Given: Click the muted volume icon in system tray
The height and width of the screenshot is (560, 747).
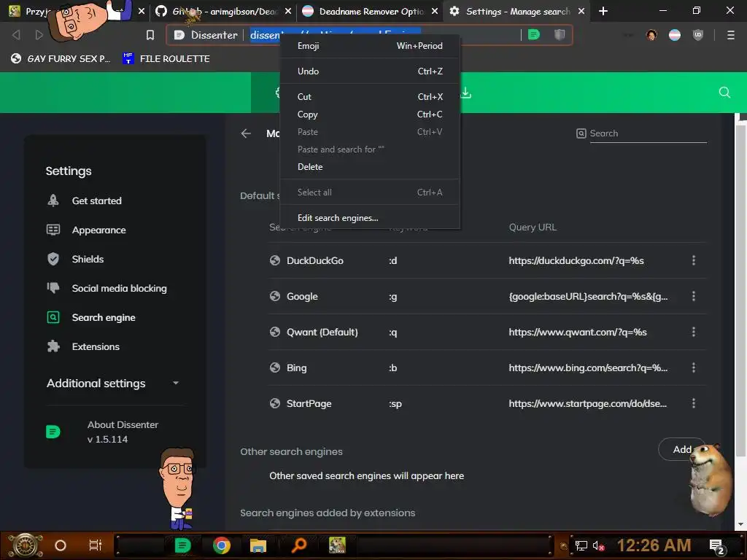Looking at the screenshot, I should pos(598,545).
